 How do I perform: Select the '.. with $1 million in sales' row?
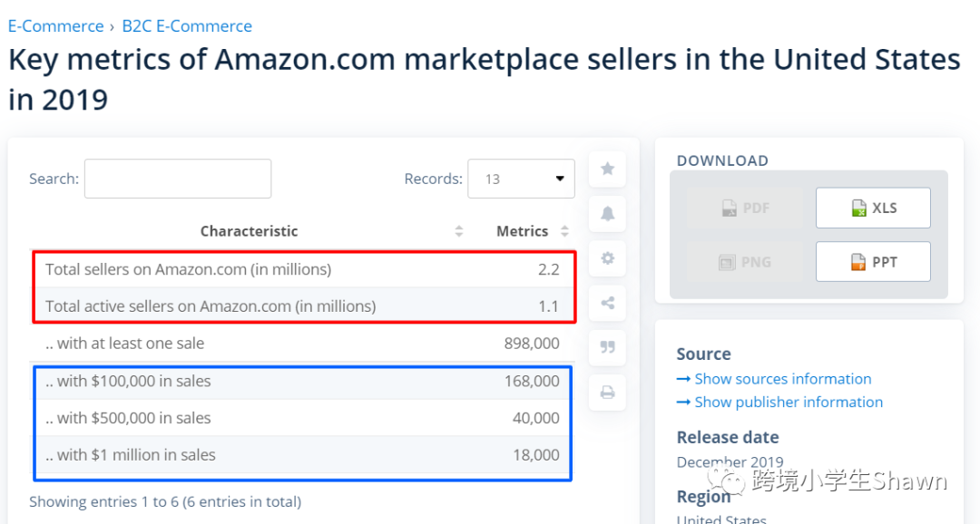click(302, 455)
